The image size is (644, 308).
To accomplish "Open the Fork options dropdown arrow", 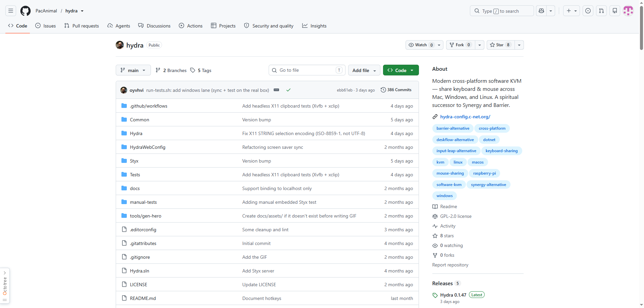I will 480,45.
